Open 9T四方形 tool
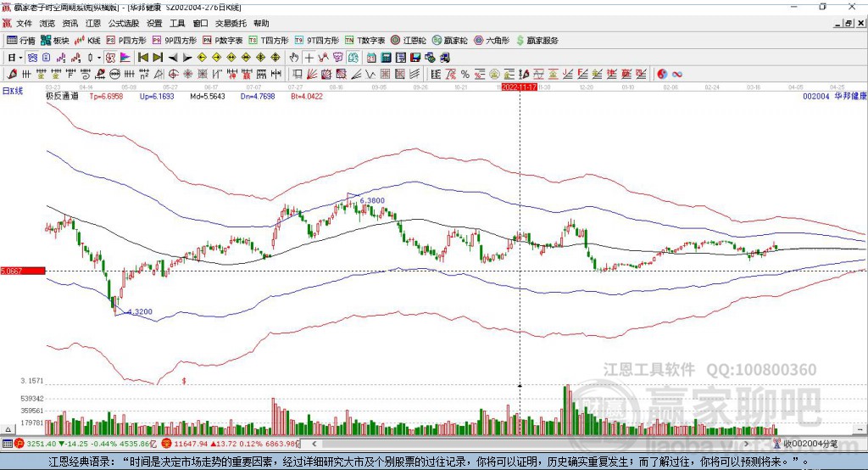868x470 pixels. tap(317, 41)
